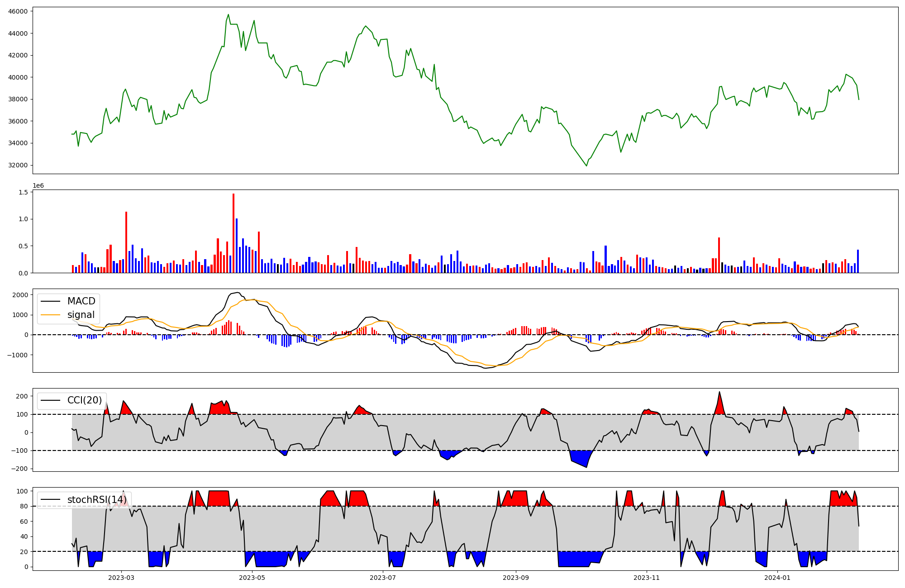
Task: Click the MACD legend label
Action: 81,301
